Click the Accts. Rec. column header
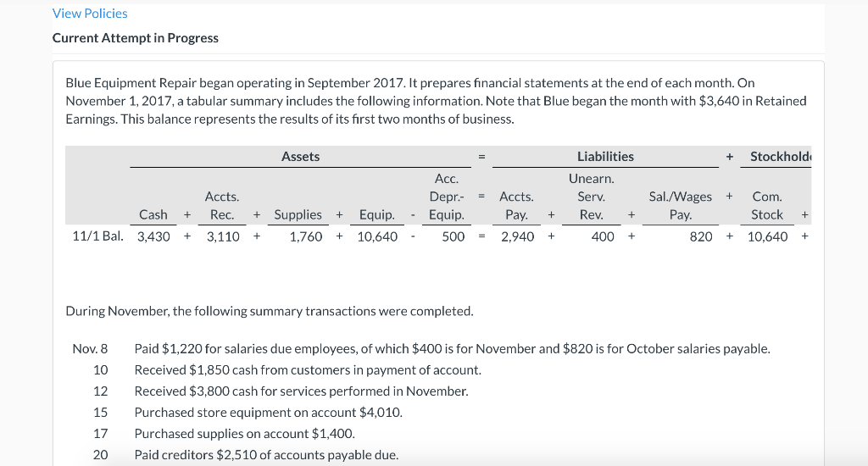 pos(222,206)
